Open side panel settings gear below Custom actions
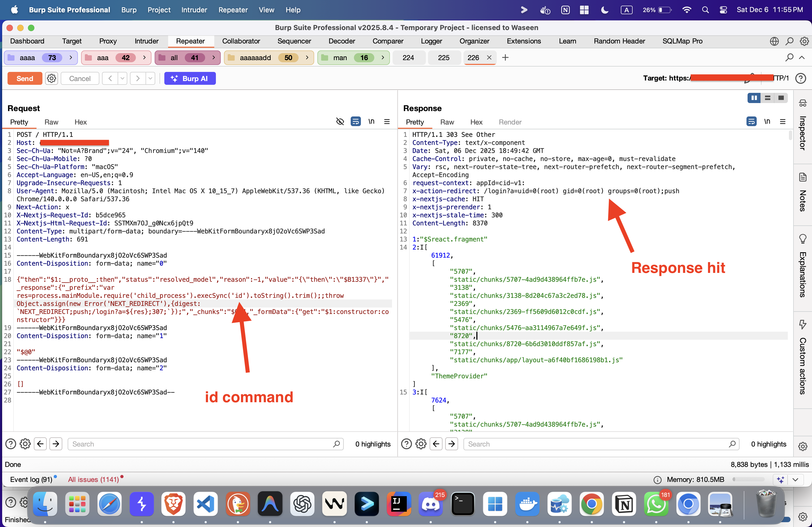The image size is (812, 527). (x=803, y=446)
